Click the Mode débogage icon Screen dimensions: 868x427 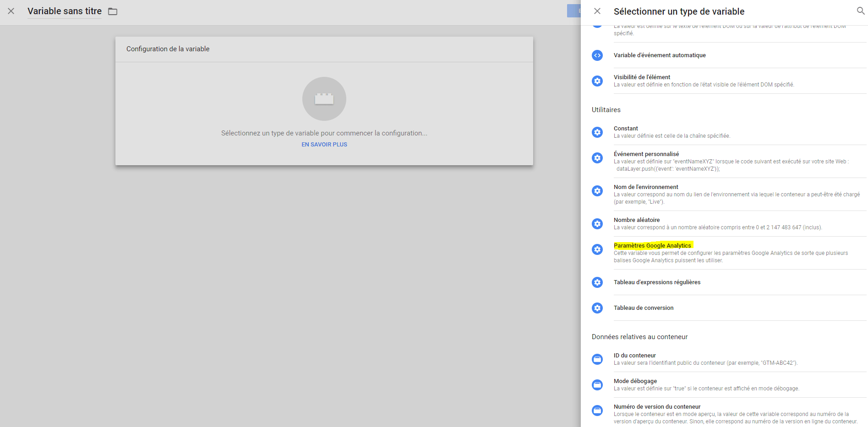[x=597, y=384]
